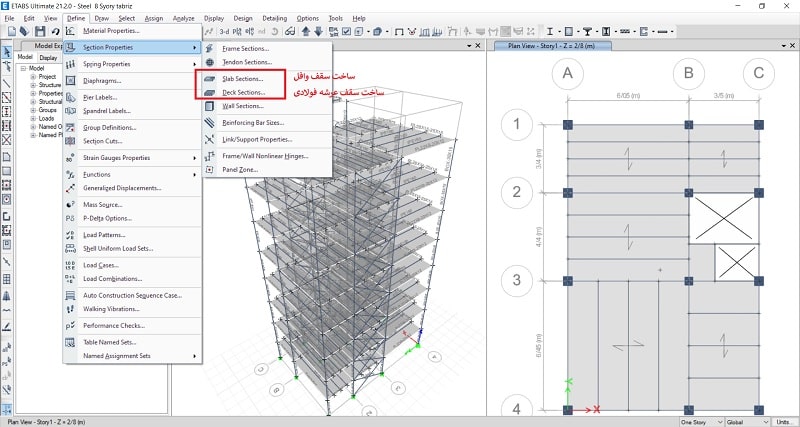Open the Global coordinate system dropdown
This screenshot has height=427, width=800.
[x=748, y=421]
